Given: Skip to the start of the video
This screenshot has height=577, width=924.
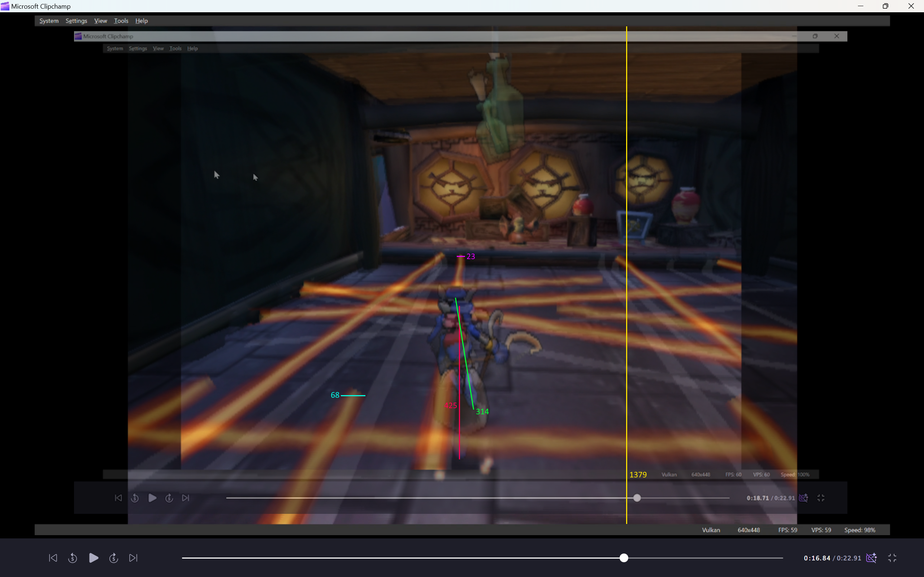Looking at the screenshot, I should tap(53, 558).
